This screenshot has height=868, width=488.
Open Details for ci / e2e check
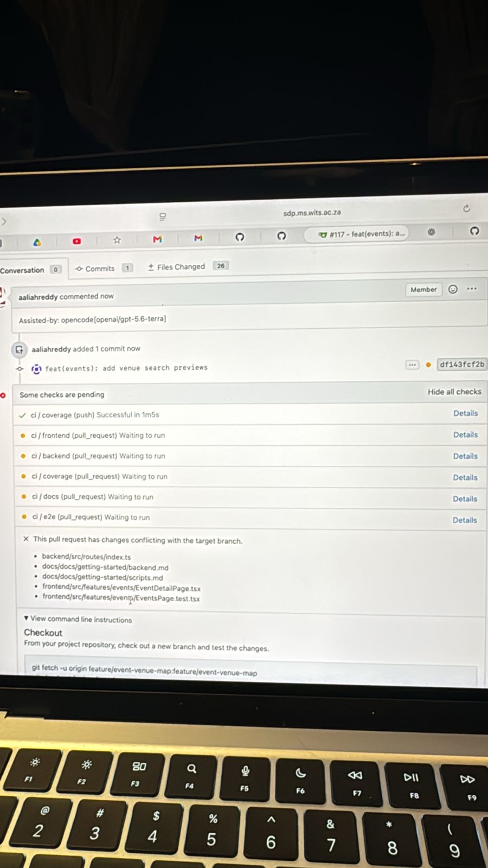465,520
